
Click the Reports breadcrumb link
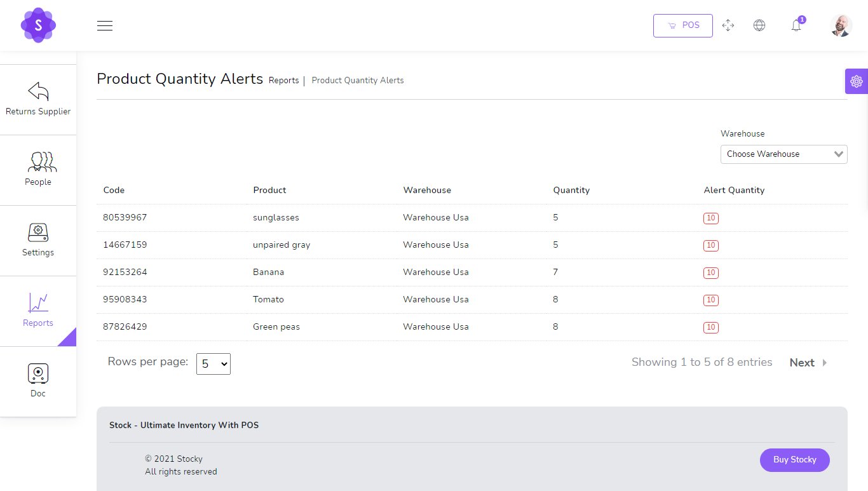click(283, 81)
